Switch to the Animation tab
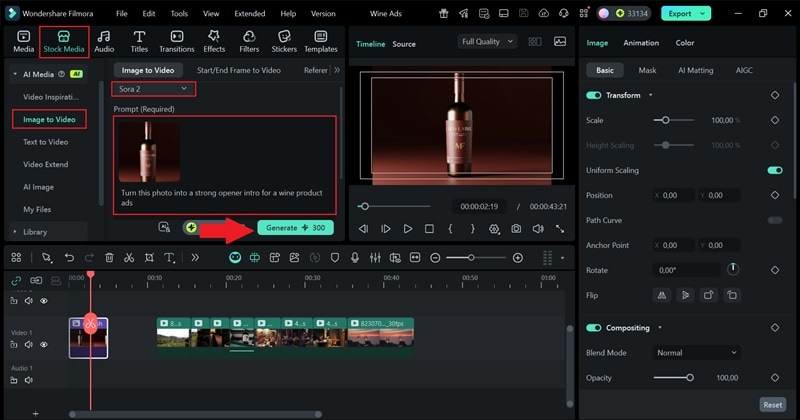800x420 pixels. pyautogui.click(x=641, y=43)
